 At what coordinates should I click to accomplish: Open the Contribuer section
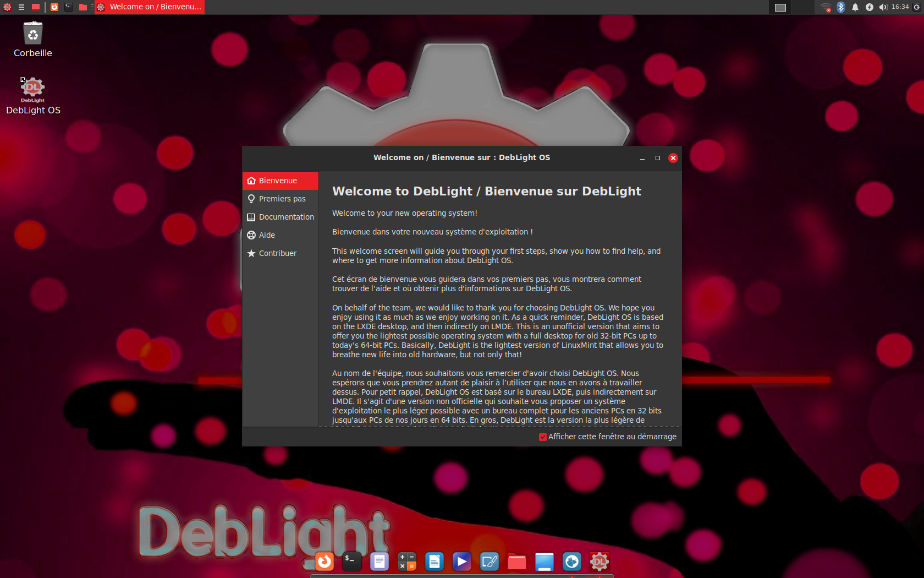click(x=280, y=253)
